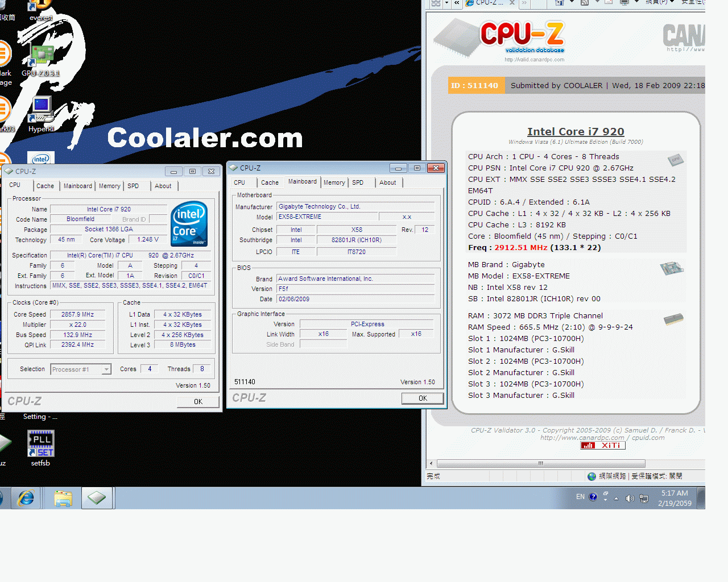Image resolution: width=728 pixels, height=582 pixels.
Task: Open the Intel Core i7 920 heading link
Action: point(576,131)
